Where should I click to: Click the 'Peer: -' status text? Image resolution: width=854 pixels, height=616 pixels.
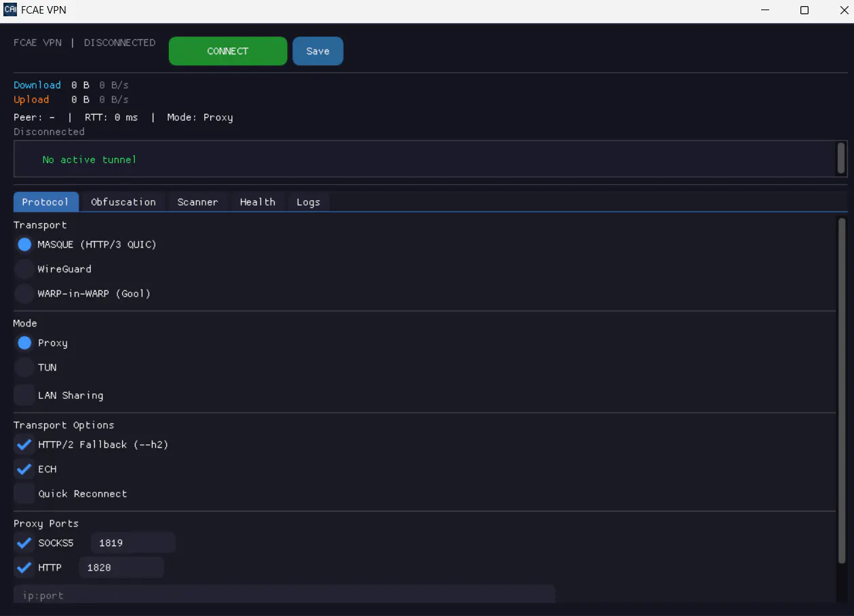[x=34, y=117]
